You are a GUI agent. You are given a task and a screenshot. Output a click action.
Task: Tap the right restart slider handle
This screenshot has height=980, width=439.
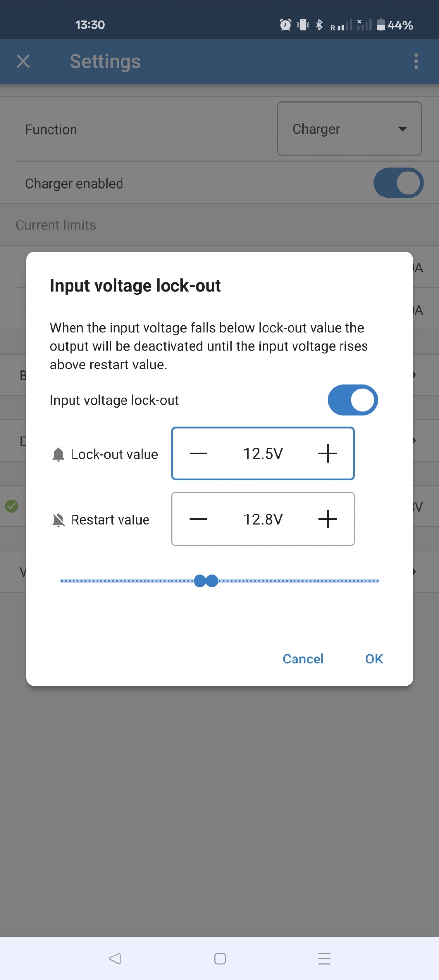[x=212, y=581]
